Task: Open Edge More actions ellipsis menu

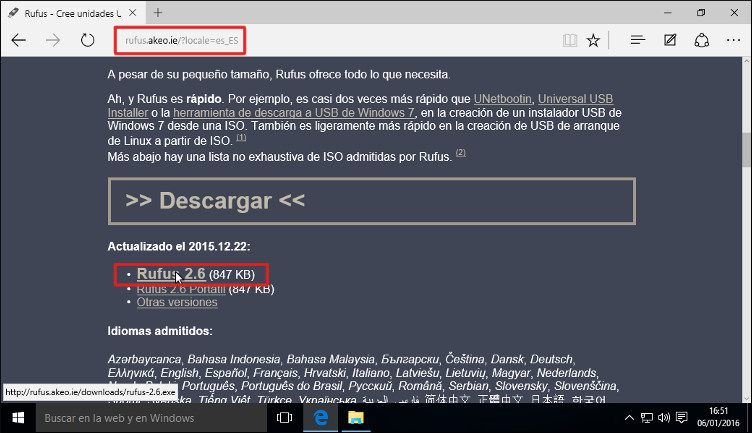Action: [733, 40]
